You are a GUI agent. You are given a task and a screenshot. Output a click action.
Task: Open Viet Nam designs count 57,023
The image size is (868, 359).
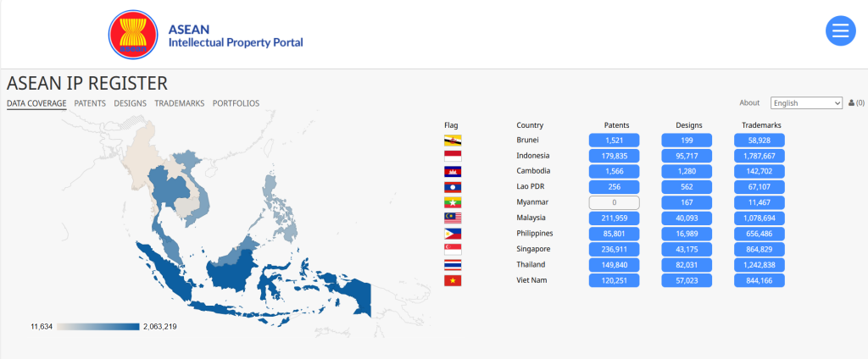pyautogui.click(x=687, y=280)
